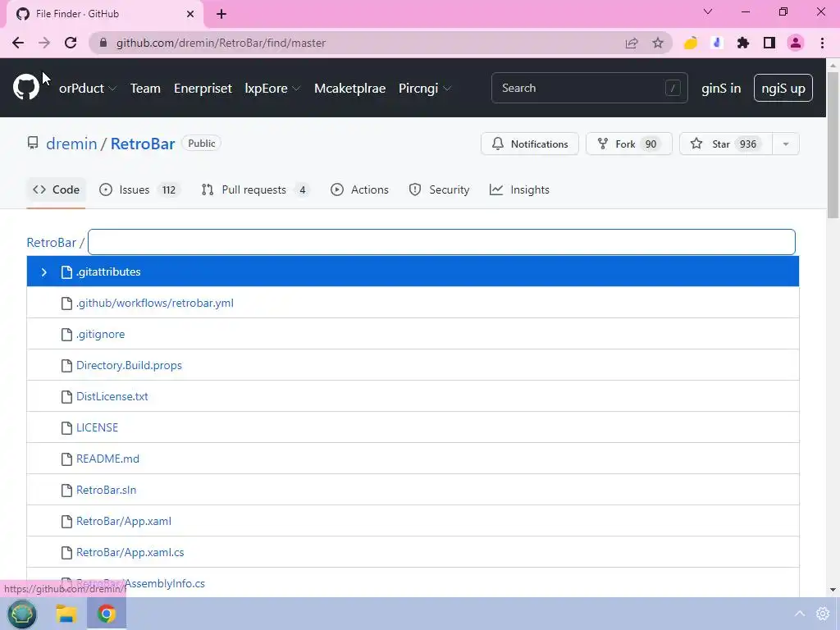Click the Notifications button
This screenshot has height=630, width=840.
pos(530,144)
